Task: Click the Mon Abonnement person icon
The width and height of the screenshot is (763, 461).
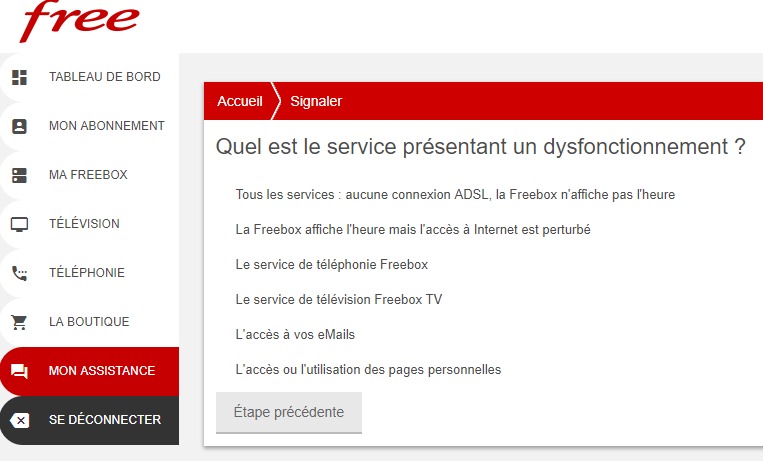Action: click(x=19, y=126)
